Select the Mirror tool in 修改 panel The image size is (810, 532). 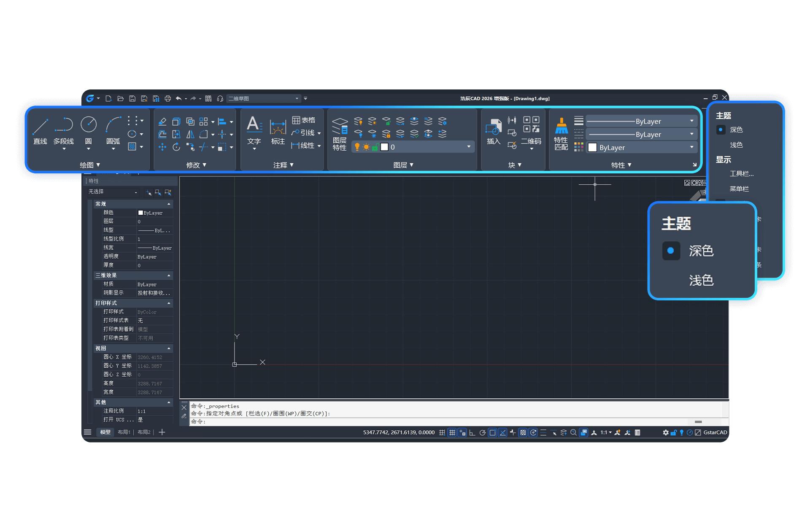[190, 134]
